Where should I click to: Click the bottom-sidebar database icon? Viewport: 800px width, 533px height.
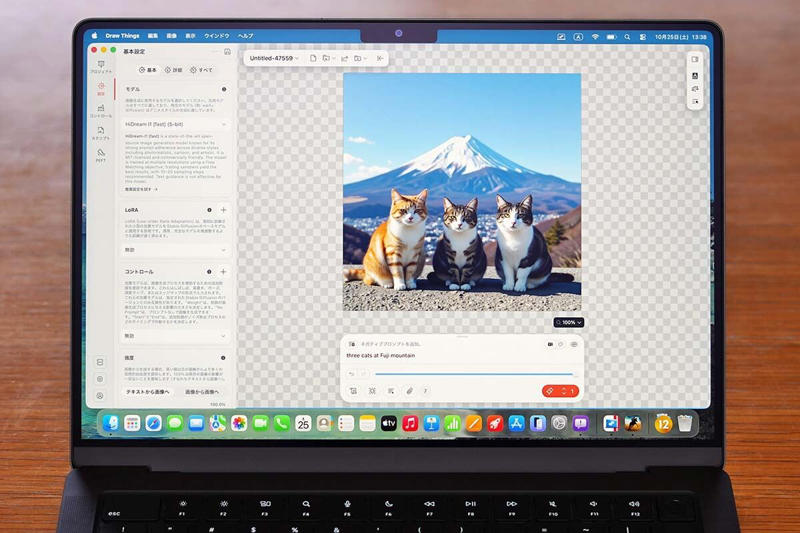(100, 362)
